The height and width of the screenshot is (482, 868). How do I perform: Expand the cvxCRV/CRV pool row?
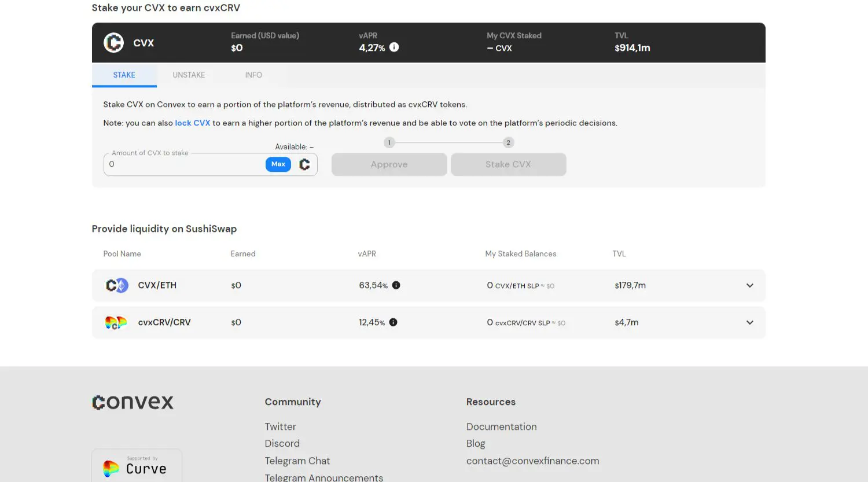coord(750,322)
